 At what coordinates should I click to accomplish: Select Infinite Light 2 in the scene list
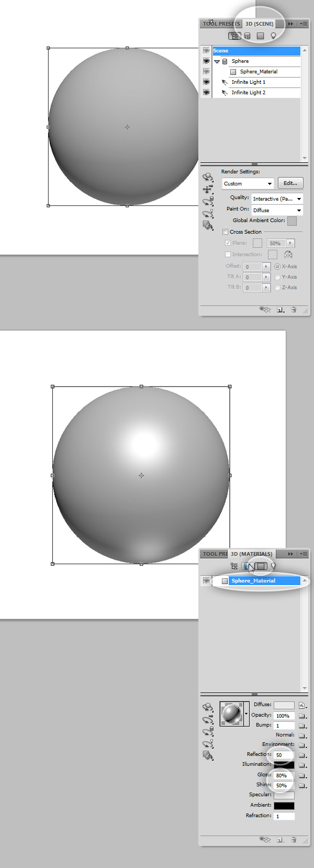coord(249,93)
